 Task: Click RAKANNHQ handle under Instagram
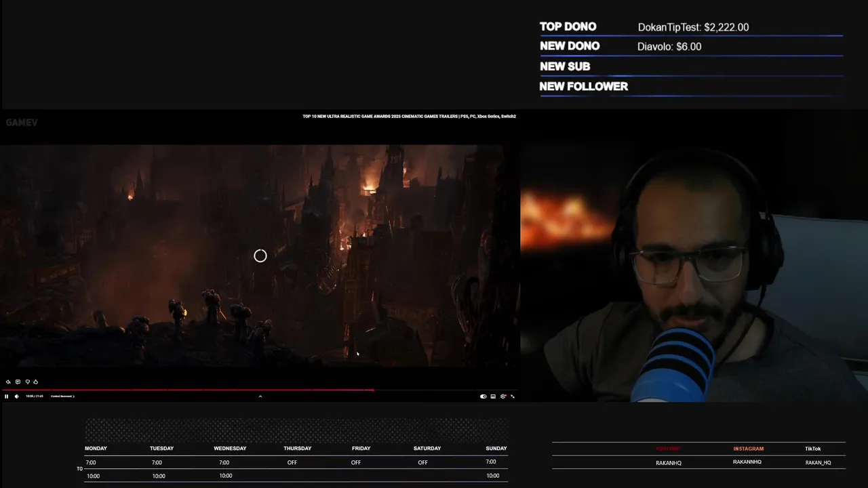tap(747, 462)
